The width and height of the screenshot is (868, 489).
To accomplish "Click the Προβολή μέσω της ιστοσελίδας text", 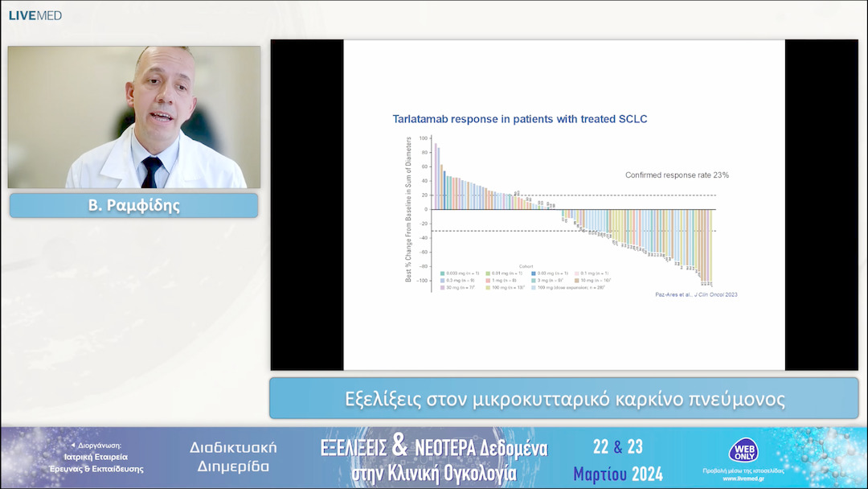I will [x=743, y=471].
